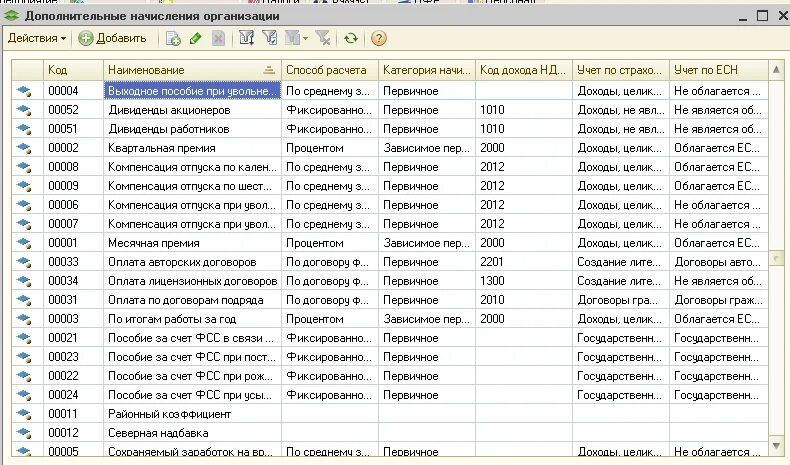Click the window's green stack title icon
The width and height of the screenshot is (790, 465).
pyautogui.click(x=12, y=16)
